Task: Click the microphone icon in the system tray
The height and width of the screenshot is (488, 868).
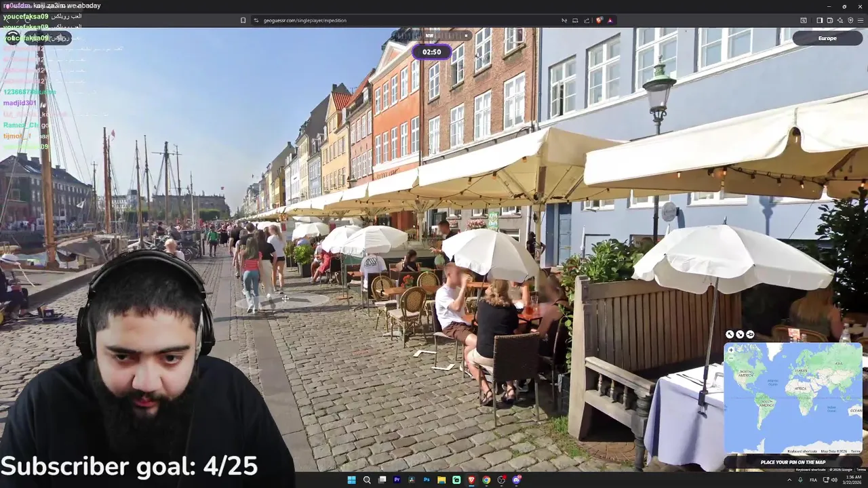Action: (x=800, y=480)
